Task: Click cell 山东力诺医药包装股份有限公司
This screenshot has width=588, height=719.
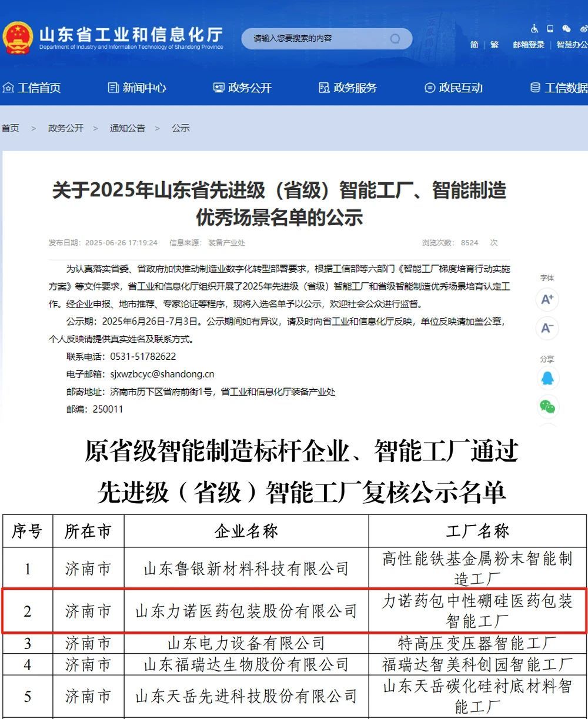Action: click(246, 611)
